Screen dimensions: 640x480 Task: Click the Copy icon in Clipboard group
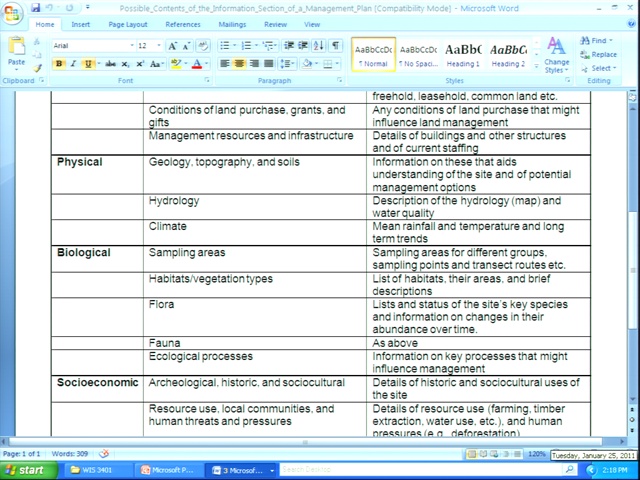coord(37,55)
